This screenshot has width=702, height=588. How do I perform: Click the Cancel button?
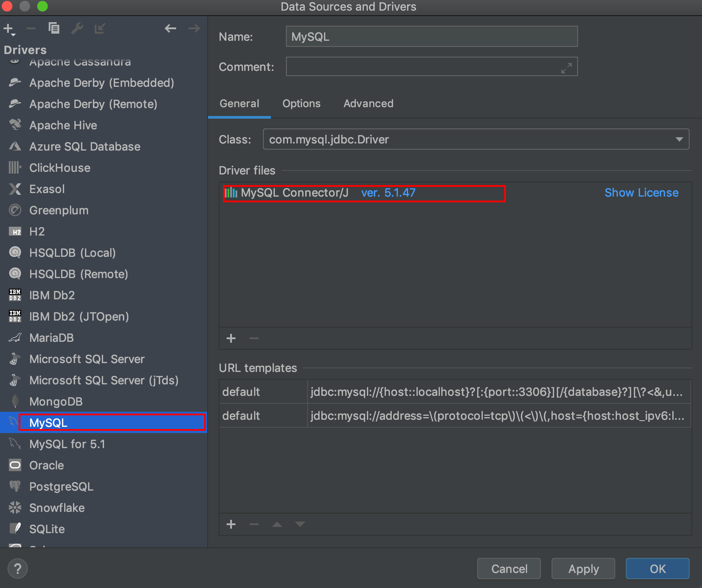point(509,569)
